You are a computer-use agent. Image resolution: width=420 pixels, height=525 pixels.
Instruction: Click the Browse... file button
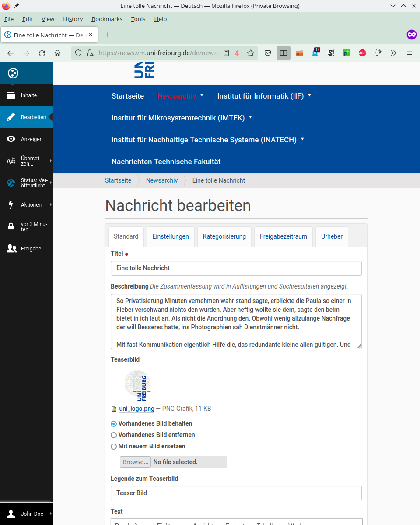tap(136, 462)
